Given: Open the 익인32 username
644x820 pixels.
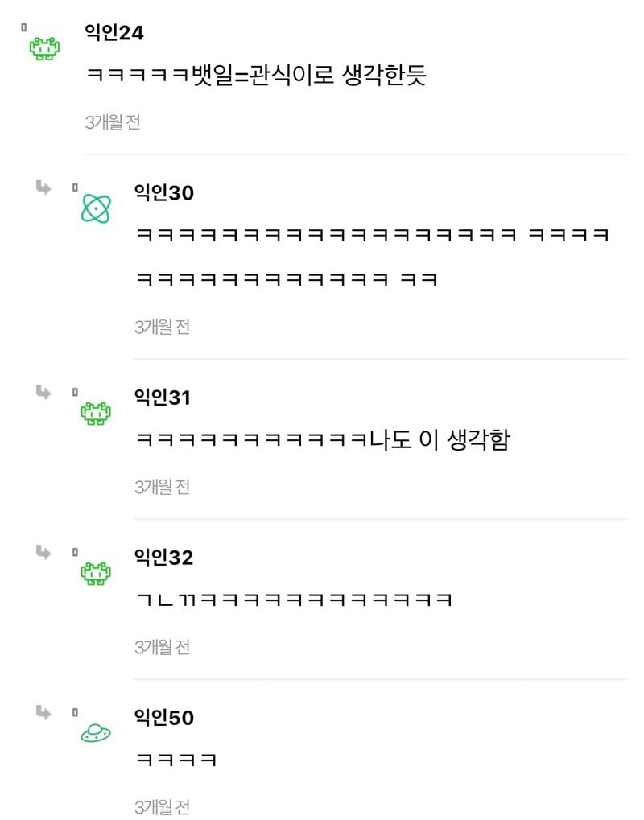Looking at the screenshot, I should [163, 557].
